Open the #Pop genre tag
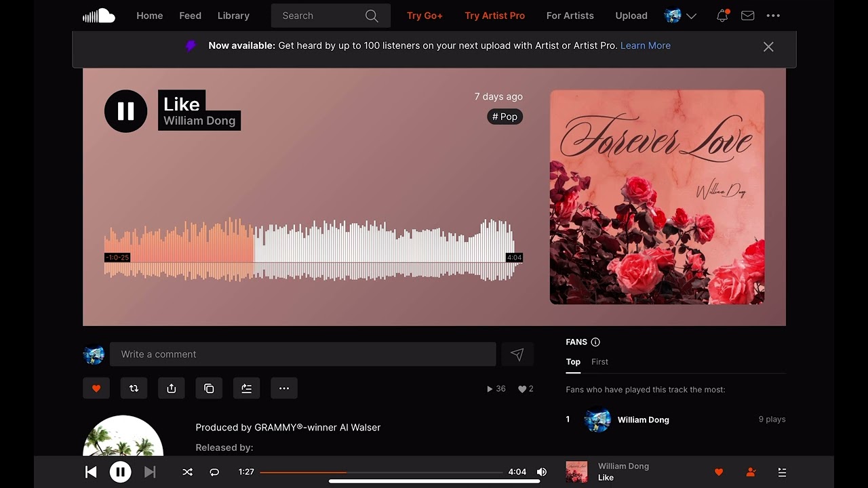 505,117
